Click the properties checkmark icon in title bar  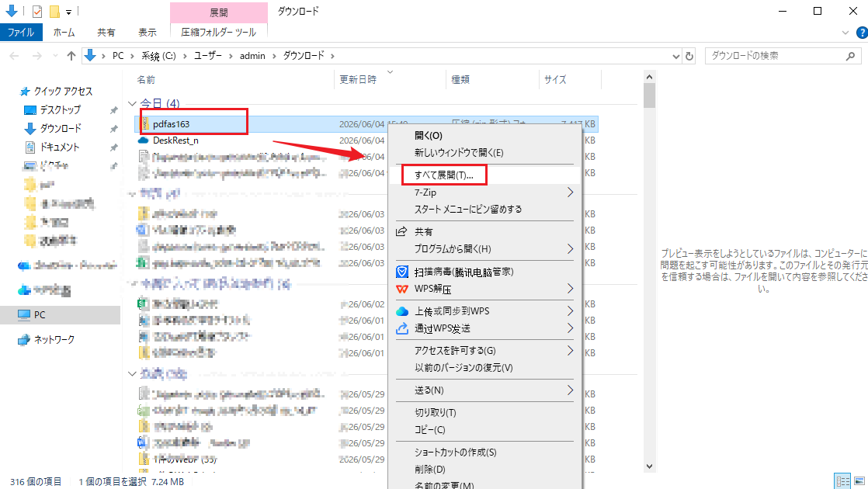point(37,11)
